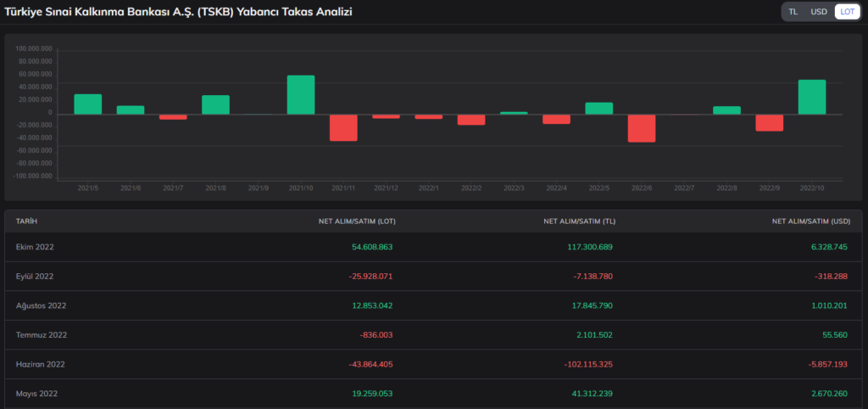The image size is (868, 409).
Task: Click the TL value 2.101.502
Action: click(594, 334)
